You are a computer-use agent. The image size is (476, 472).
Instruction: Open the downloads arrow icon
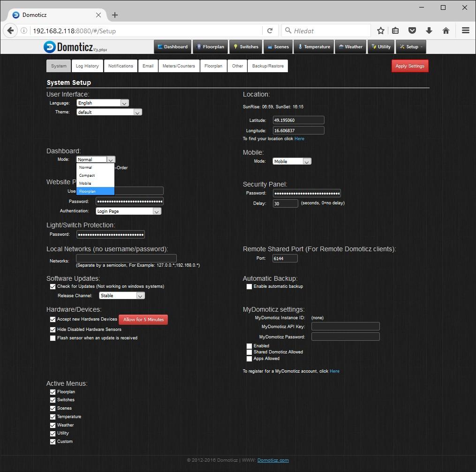pos(429,30)
